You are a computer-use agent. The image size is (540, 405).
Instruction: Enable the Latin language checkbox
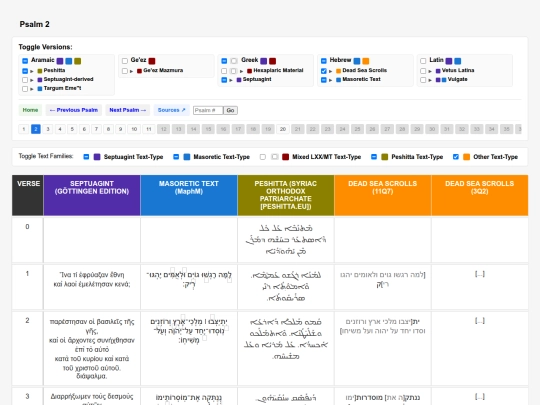click(423, 61)
